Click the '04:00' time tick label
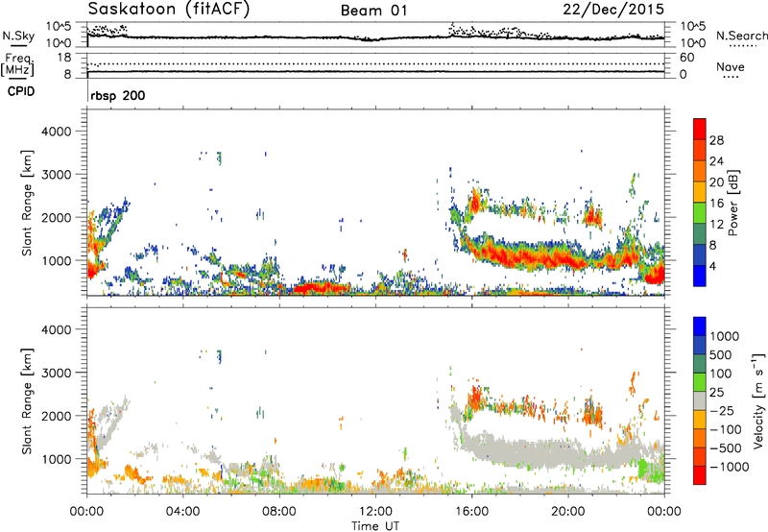768x532 pixels. (183, 512)
